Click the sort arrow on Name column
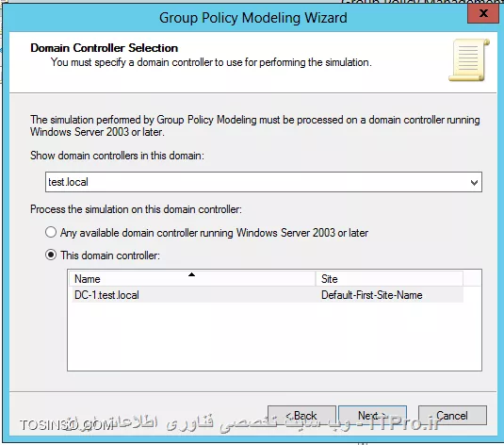 [x=192, y=274]
